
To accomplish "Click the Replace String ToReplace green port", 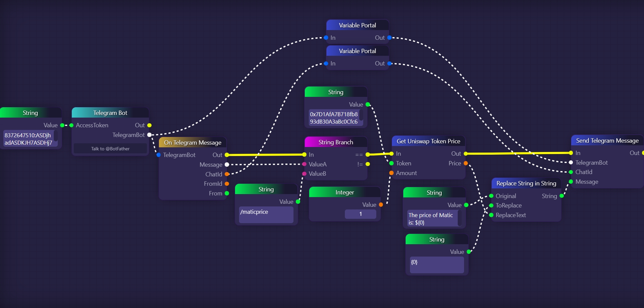I will coord(491,205).
